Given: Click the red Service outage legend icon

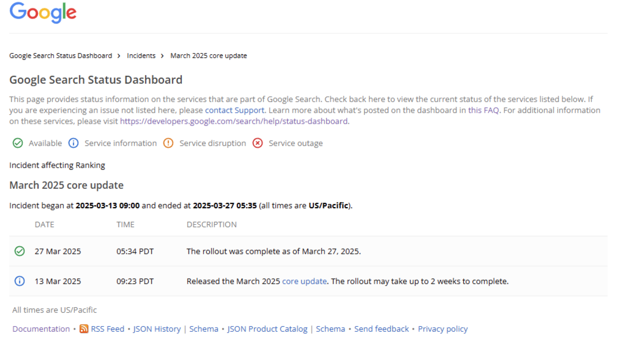Looking at the screenshot, I should point(258,143).
